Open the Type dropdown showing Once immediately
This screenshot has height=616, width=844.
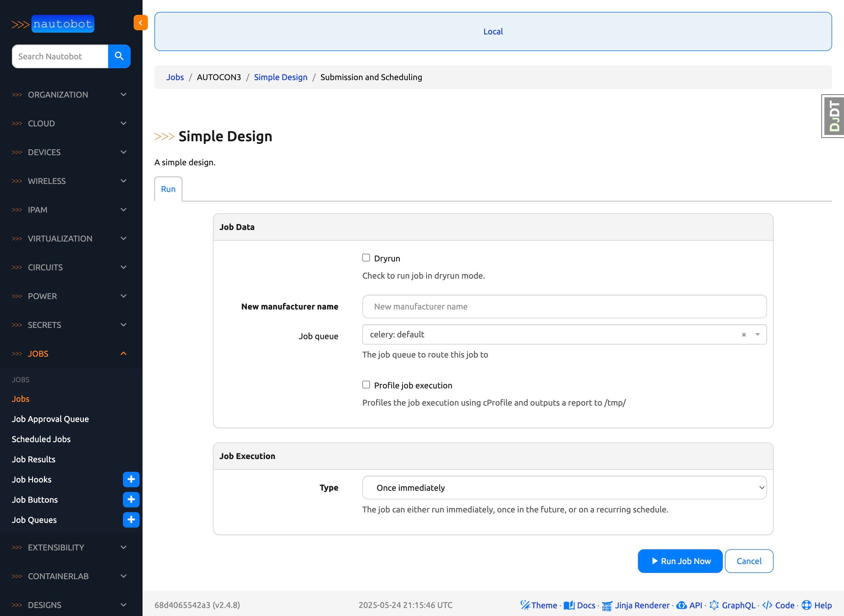pos(564,488)
